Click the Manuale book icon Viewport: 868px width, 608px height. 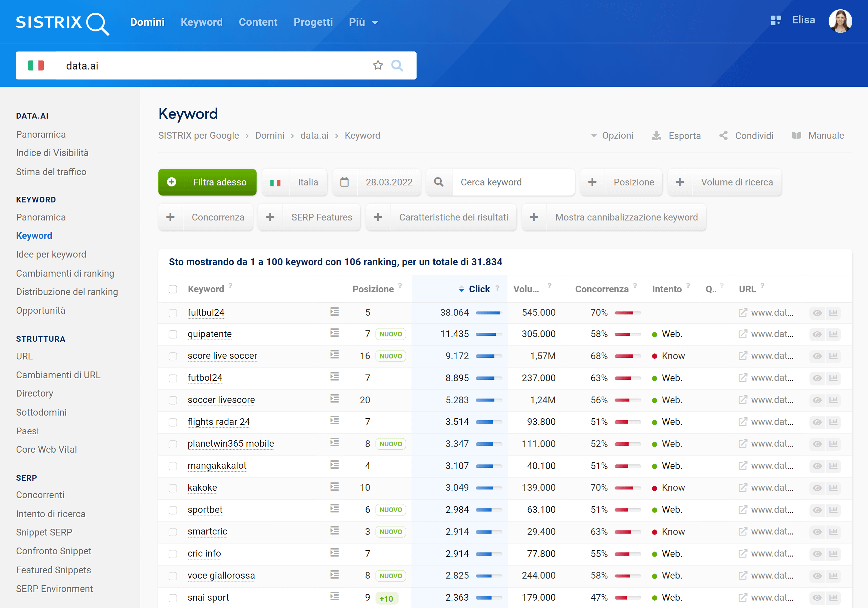(796, 135)
